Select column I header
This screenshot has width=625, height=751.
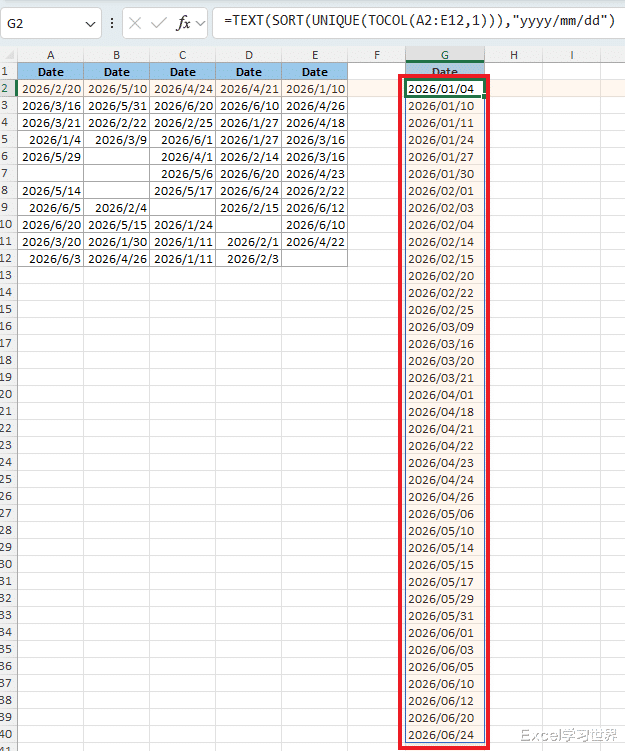571,55
